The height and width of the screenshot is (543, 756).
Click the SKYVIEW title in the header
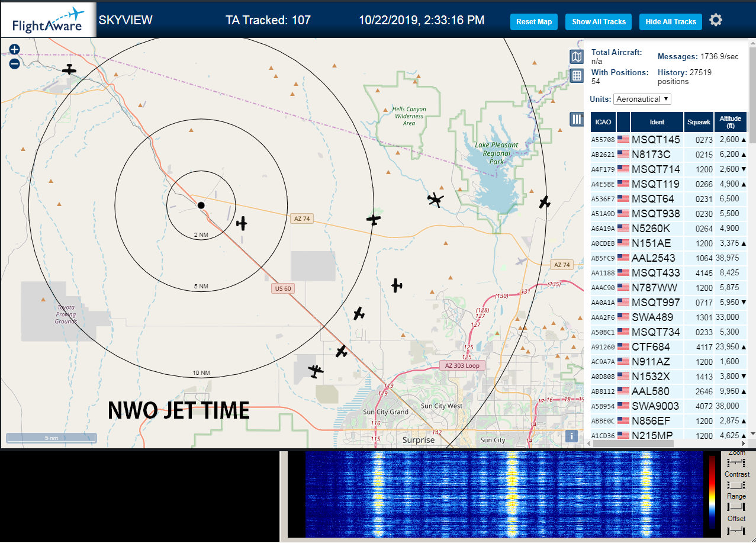click(126, 20)
